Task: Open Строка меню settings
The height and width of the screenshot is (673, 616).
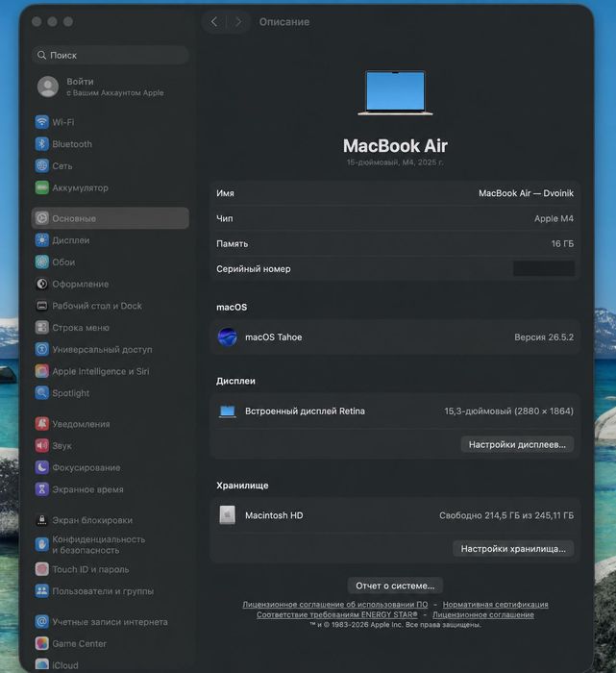Action: coord(111,328)
